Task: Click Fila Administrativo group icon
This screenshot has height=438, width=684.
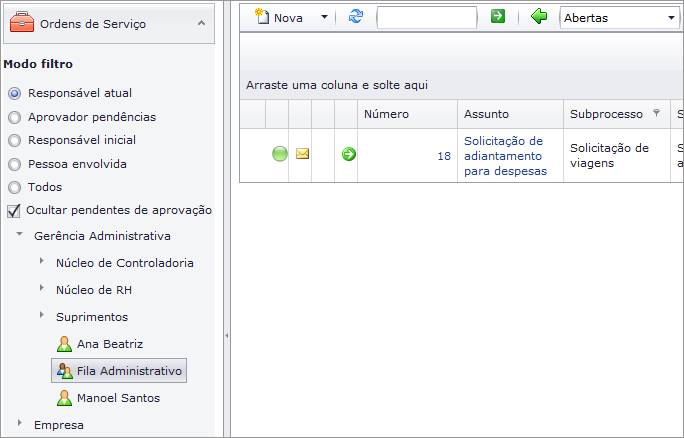Action: [65, 371]
